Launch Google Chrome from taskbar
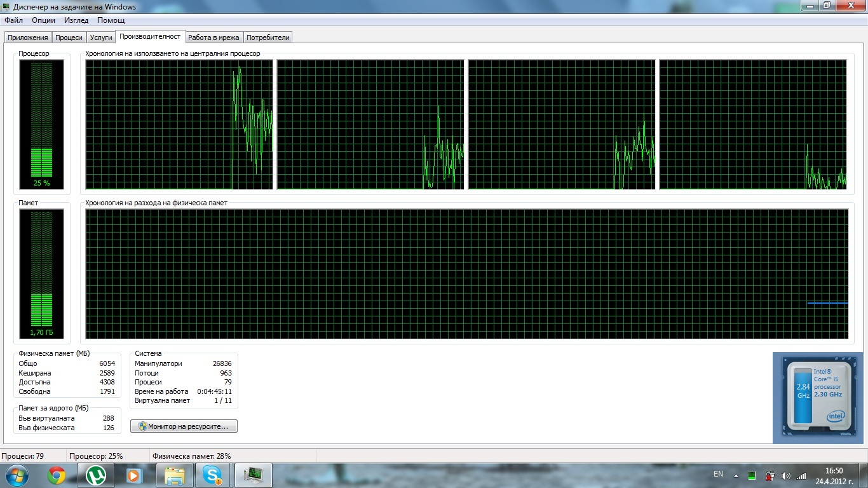The image size is (868, 488). click(x=57, y=475)
